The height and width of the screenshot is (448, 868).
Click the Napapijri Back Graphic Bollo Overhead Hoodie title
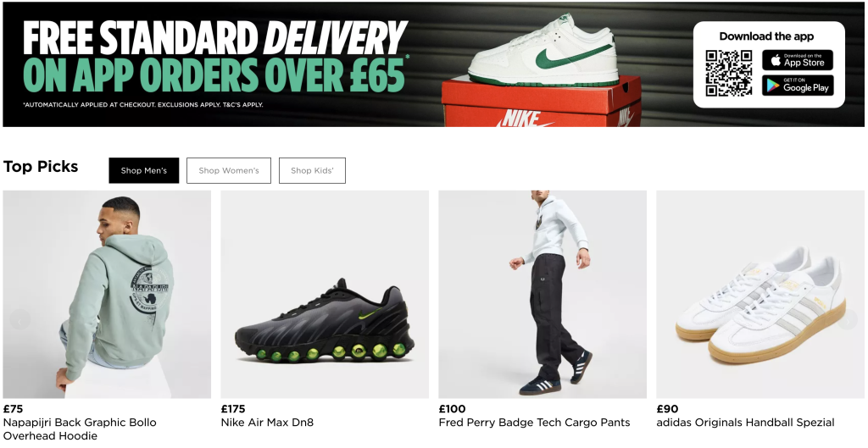point(80,429)
